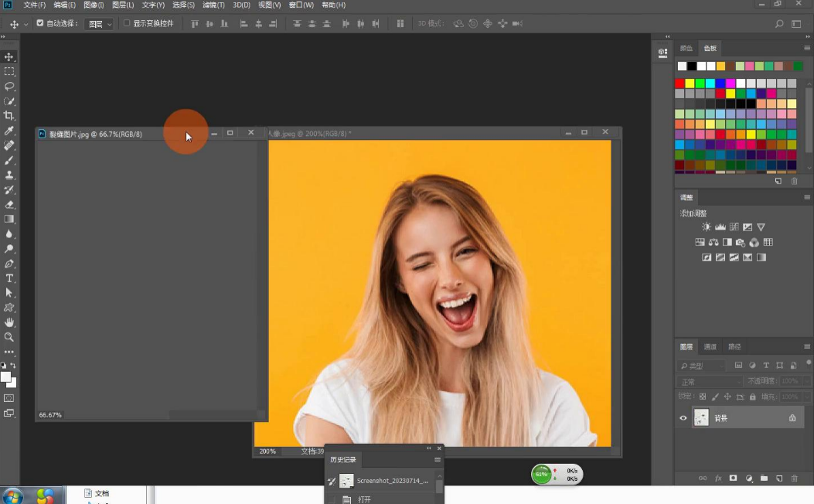Add a Levels adjustment
Screen dimensions: 814x504
pos(720,226)
